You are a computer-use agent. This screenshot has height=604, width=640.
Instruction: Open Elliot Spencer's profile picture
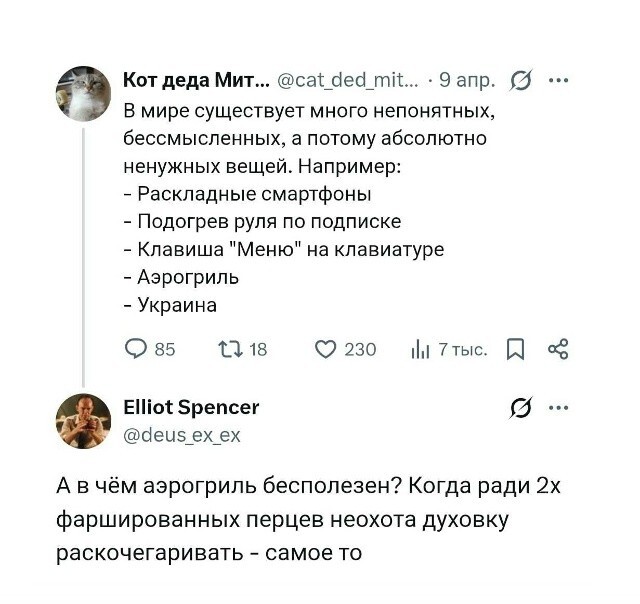pyautogui.click(x=83, y=421)
